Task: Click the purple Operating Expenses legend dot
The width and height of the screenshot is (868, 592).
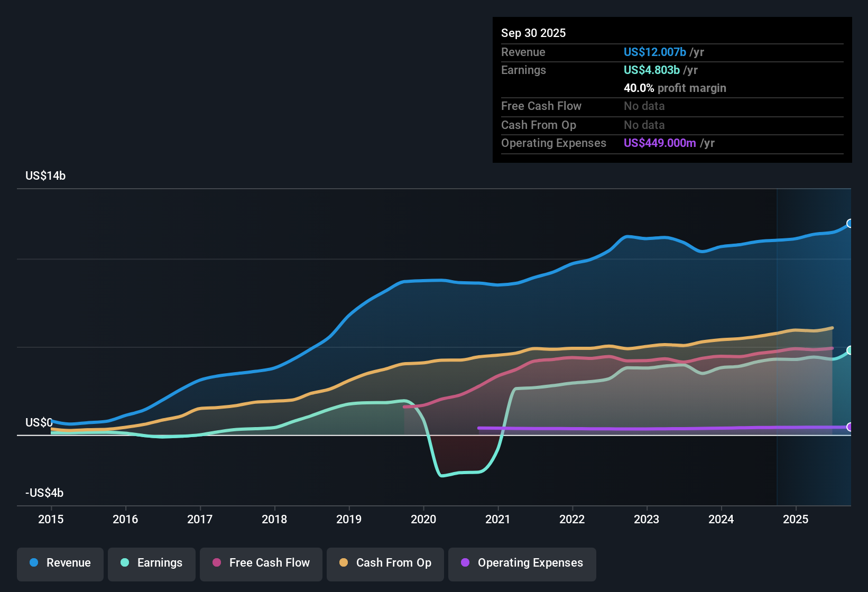Action: pyautogui.click(x=465, y=563)
